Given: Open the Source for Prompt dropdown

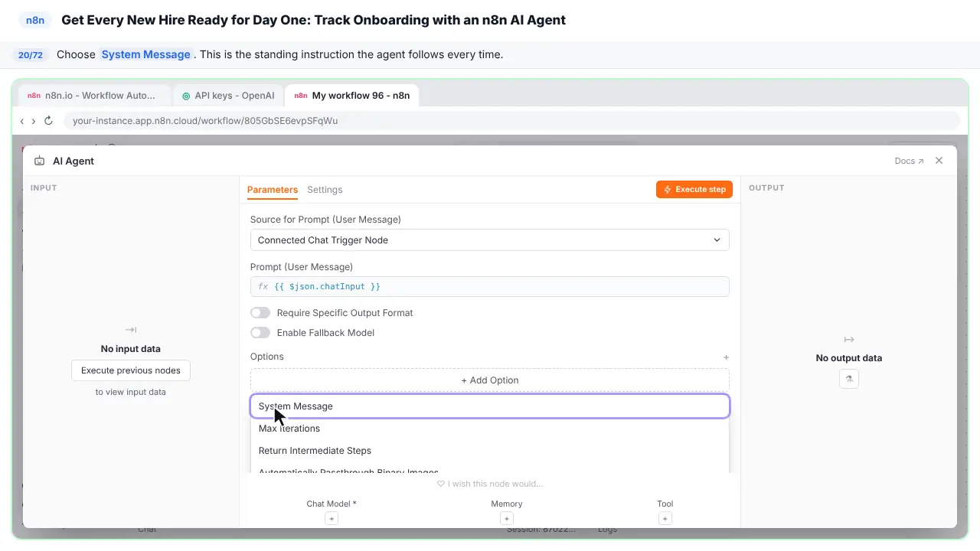Looking at the screenshot, I should (x=490, y=240).
